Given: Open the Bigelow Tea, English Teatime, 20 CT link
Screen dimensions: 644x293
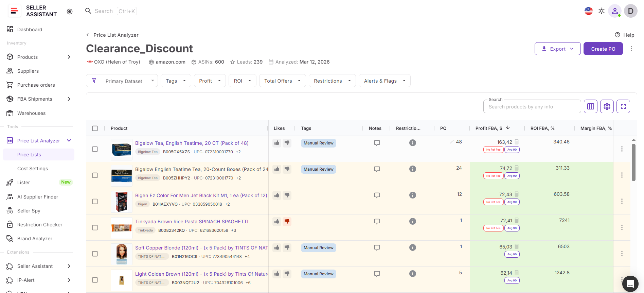Looking at the screenshot, I should pyautogui.click(x=192, y=143).
